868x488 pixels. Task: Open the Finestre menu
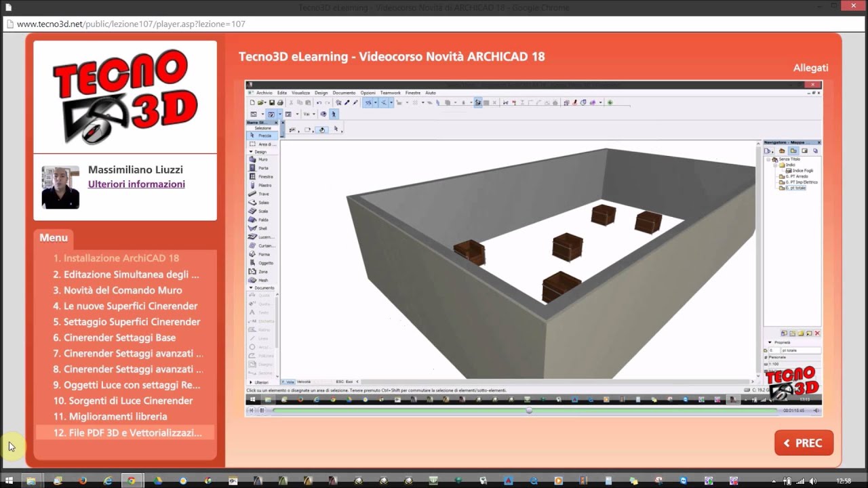point(413,93)
